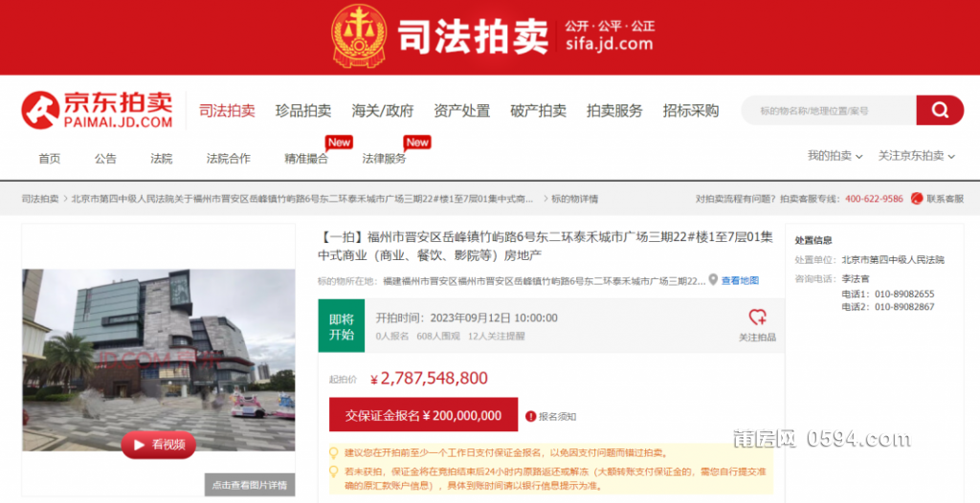Open the JD Paimai logo homepage

(x=97, y=110)
